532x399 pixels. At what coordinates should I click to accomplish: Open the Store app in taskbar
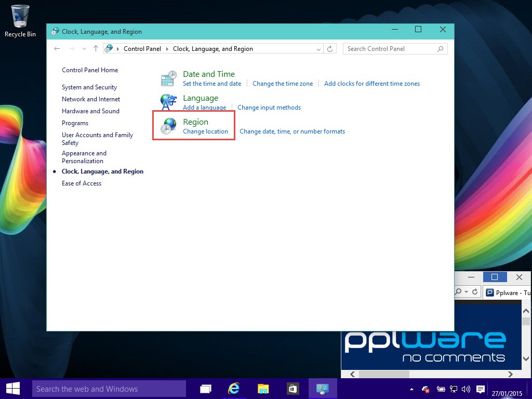292,389
